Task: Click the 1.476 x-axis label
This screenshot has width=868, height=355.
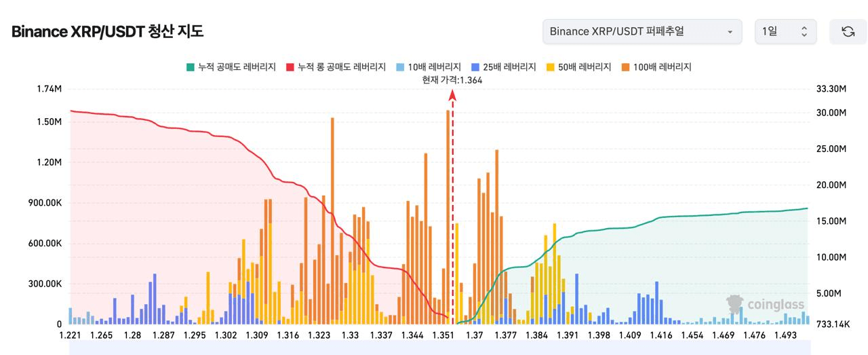Action: [x=755, y=335]
